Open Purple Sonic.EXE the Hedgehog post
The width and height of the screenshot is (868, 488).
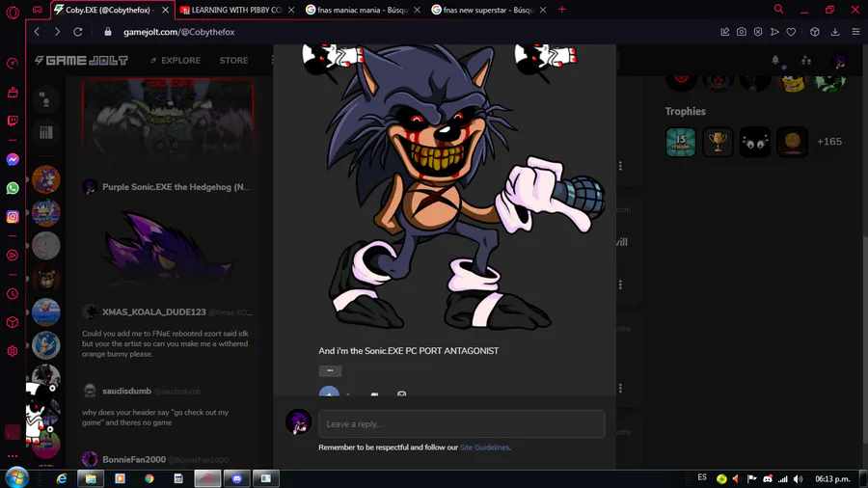tap(176, 187)
